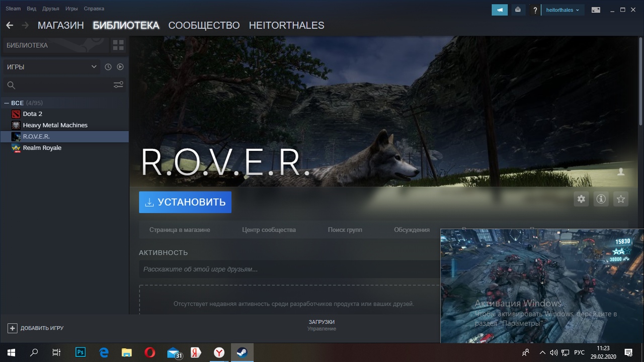Screen dimensions: 644x362
Task: Go to СООБЩЕСТВО tab
Action: point(204,25)
